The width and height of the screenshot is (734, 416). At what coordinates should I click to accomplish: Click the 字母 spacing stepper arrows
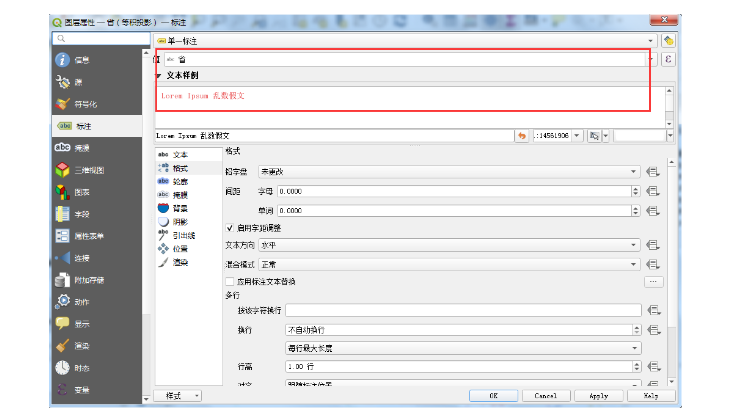pyautogui.click(x=635, y=191)
